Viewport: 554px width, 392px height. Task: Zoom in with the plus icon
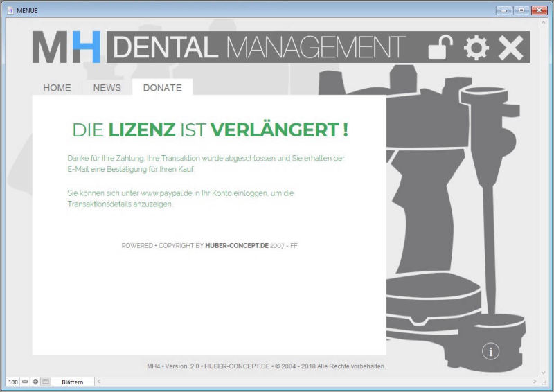tap(35, 382)
